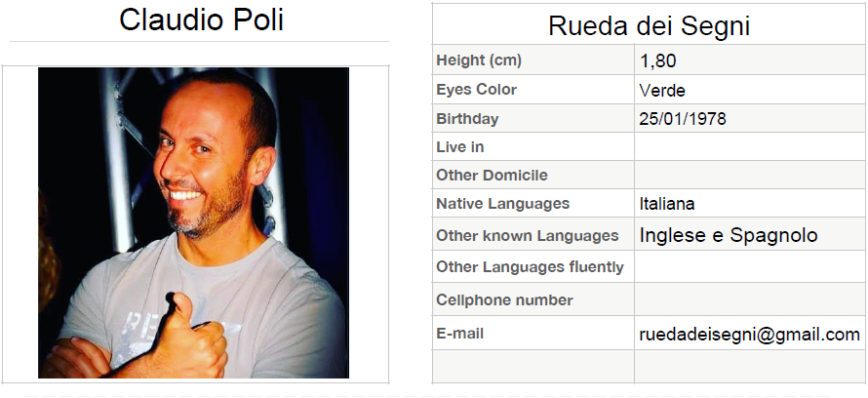Click the E-mail label
This screenshot has width=868, height=398.
[460, 334]
